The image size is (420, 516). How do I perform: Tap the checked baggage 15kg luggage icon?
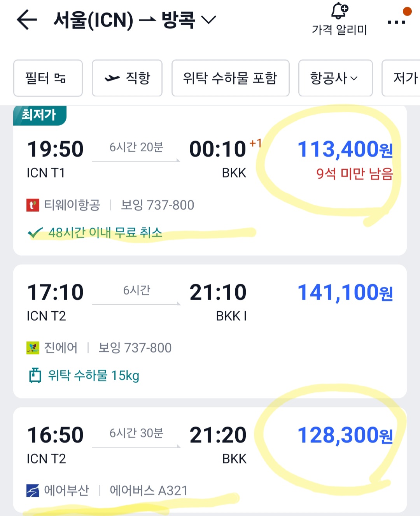(x=35, y=376)
